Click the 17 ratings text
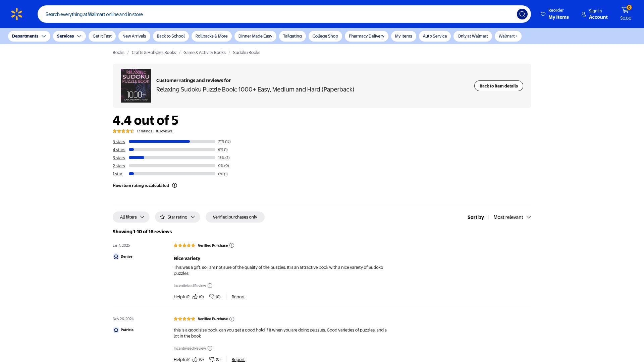 coord(145,131)
